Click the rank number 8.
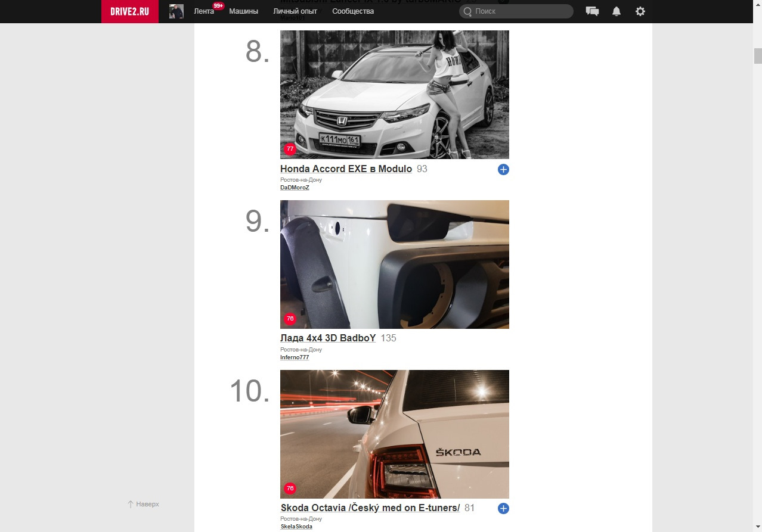This screenshot has height=532, width=762. (x=258, y=52)
